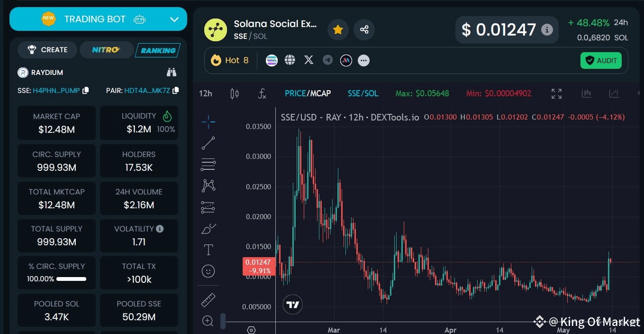Select the crosshair cursor tool

pos(208,122)
